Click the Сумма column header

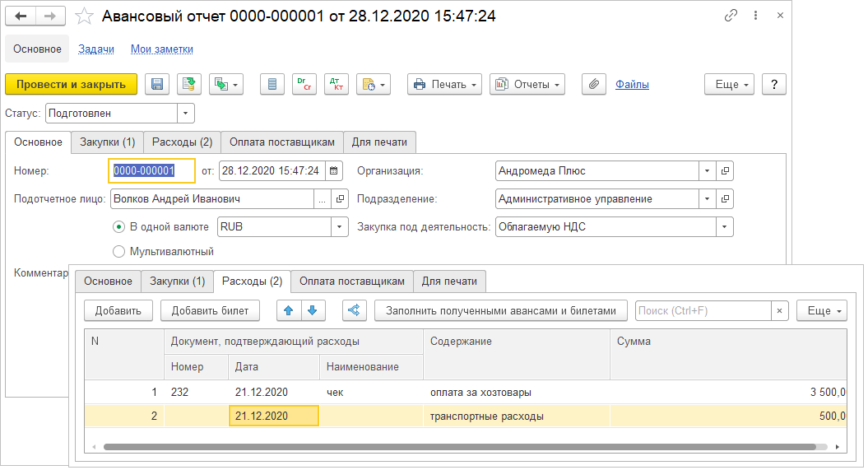(x=728, y=354)
